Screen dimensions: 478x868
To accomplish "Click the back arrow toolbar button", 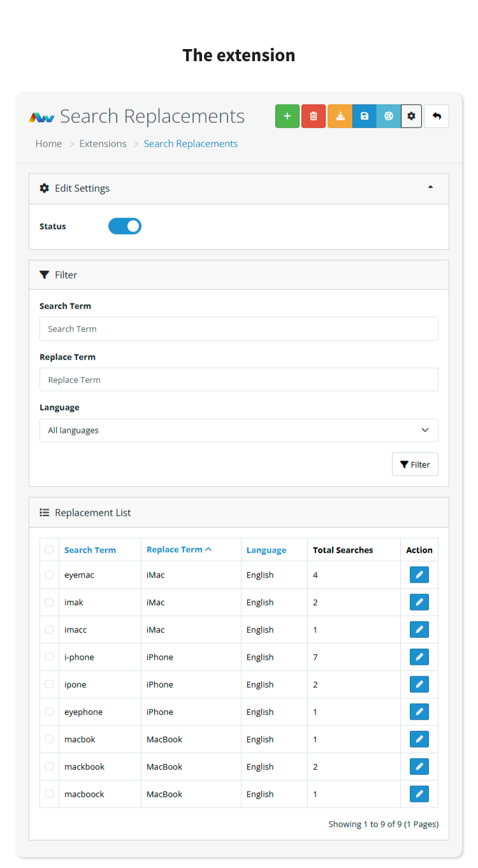I will (x=437, y=116).
